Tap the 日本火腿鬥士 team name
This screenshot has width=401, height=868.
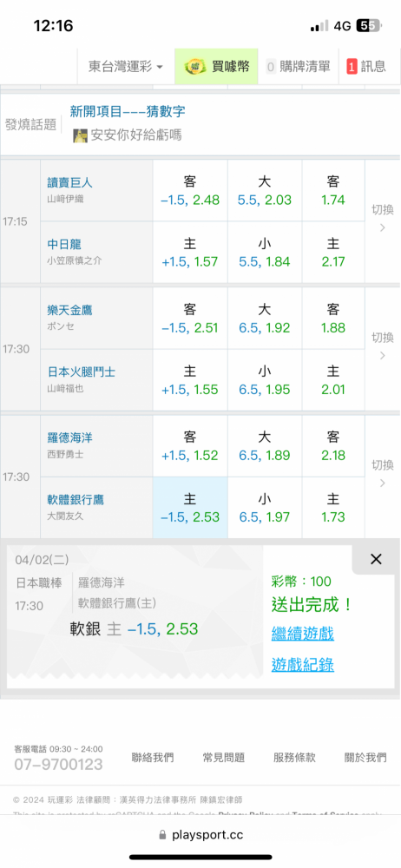(82, 372)
